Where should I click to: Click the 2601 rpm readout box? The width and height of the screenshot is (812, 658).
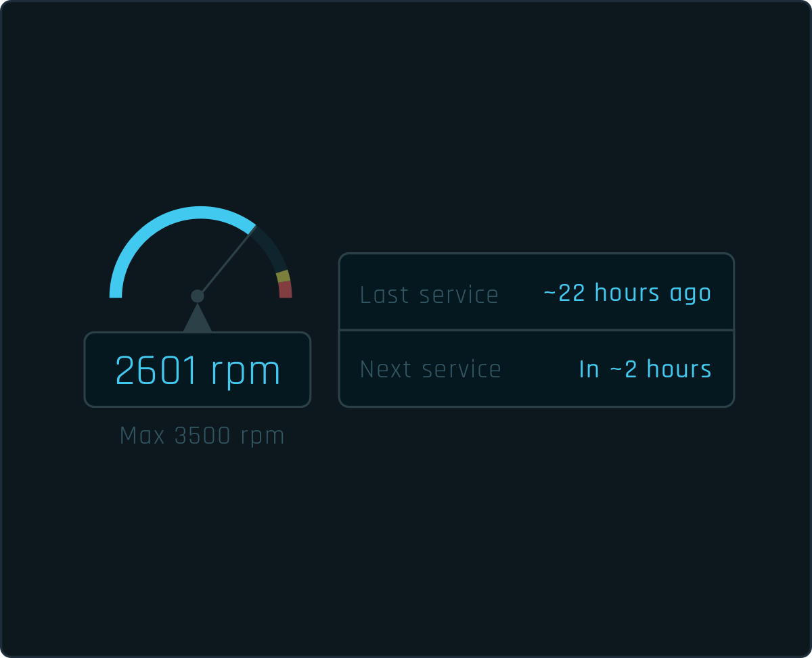198,369
